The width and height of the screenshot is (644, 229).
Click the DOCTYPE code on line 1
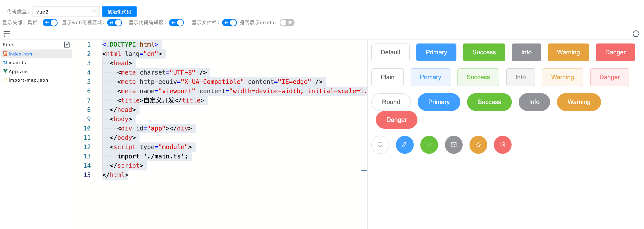130,45
